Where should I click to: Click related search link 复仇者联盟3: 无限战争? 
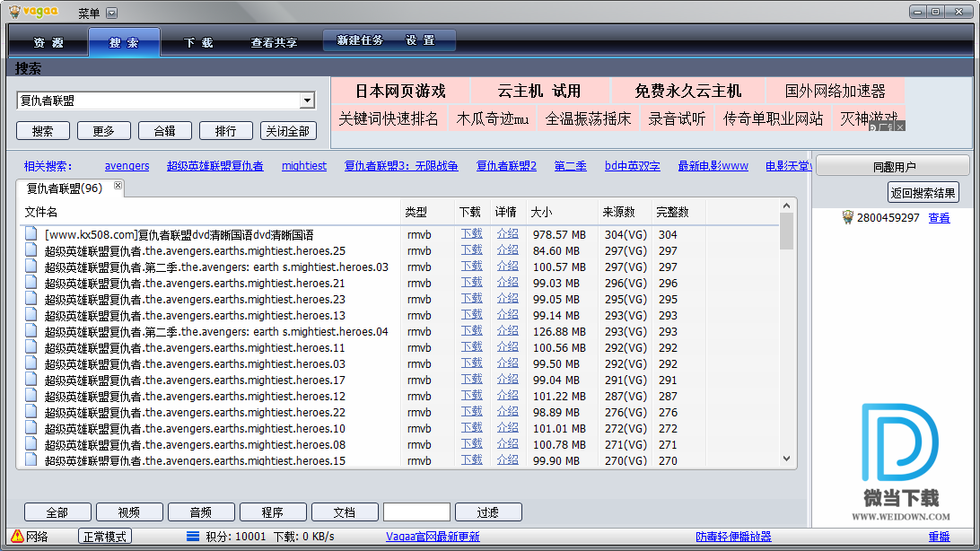pos(401,166)
